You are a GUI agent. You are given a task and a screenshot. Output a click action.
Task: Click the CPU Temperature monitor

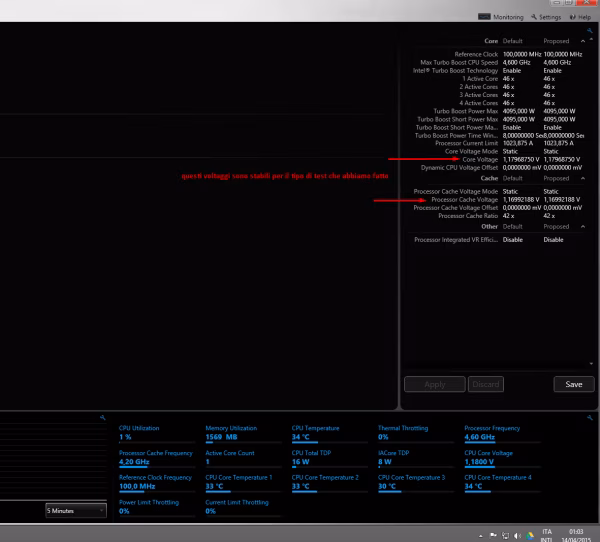[x=330, y=433]
